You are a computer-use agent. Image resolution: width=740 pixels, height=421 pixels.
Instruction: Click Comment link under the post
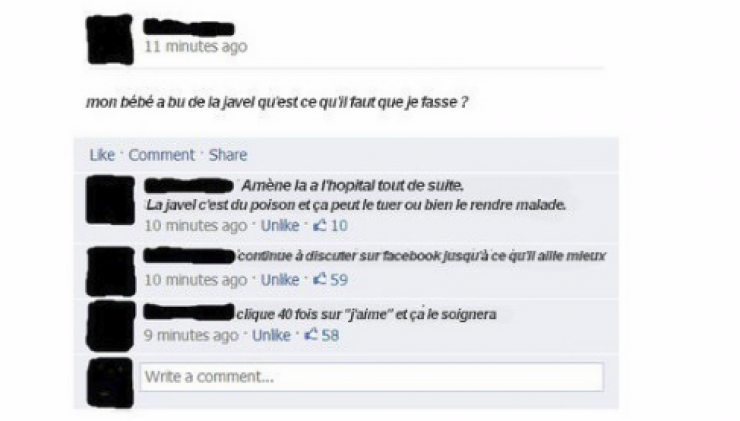tap(161, 155)
